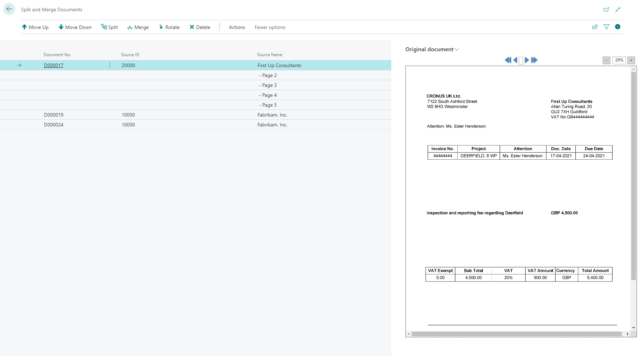Toggle the FactBox info icon

pyautogui.click(x=618, y=27)
